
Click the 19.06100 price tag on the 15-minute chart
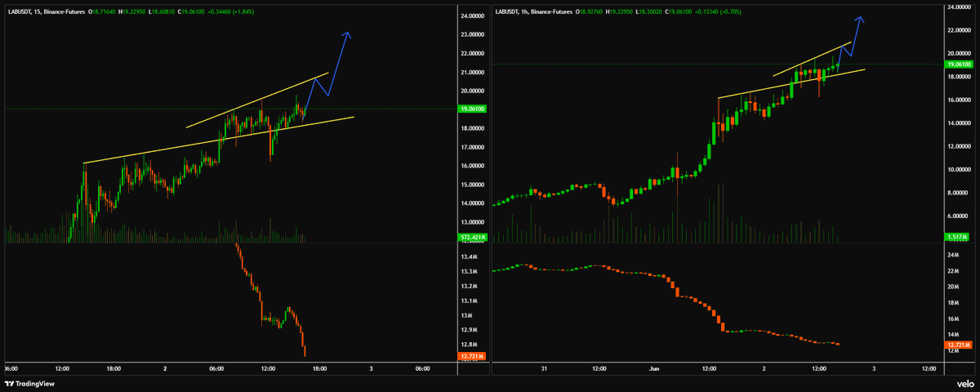click(474, 109)
